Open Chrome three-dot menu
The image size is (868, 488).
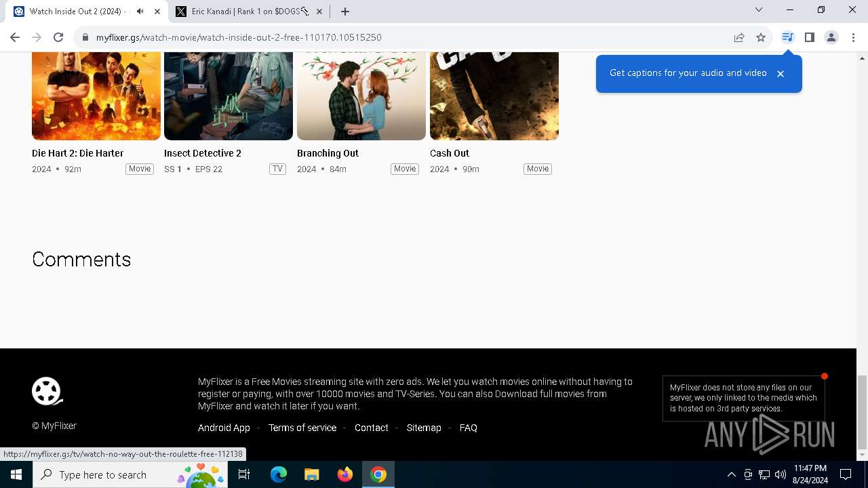852,37
